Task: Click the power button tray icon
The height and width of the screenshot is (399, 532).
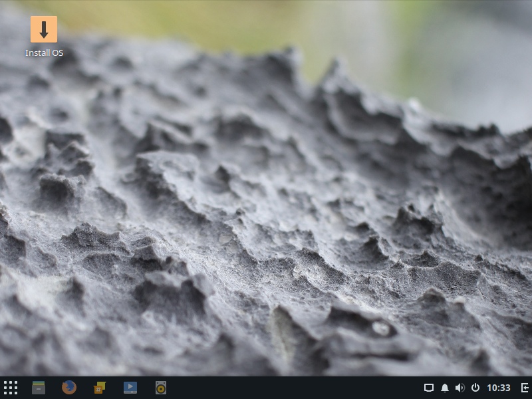Action: (475, 388)
